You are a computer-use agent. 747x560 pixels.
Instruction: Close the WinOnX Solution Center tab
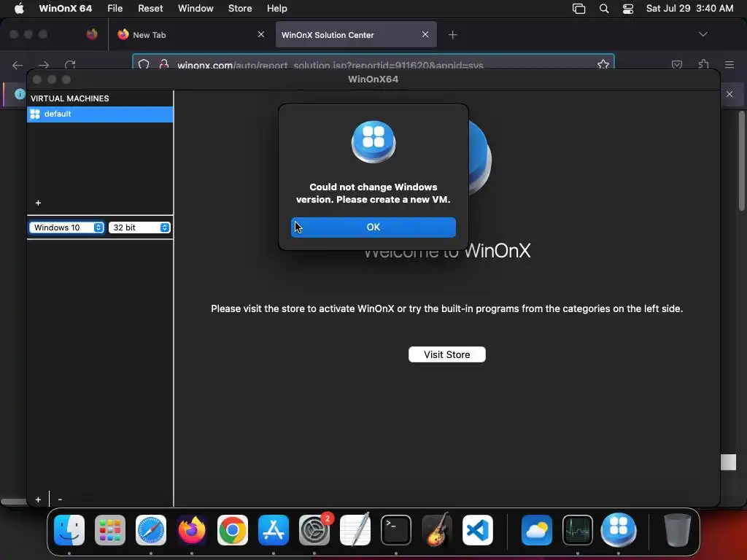(x=425, y=34)
